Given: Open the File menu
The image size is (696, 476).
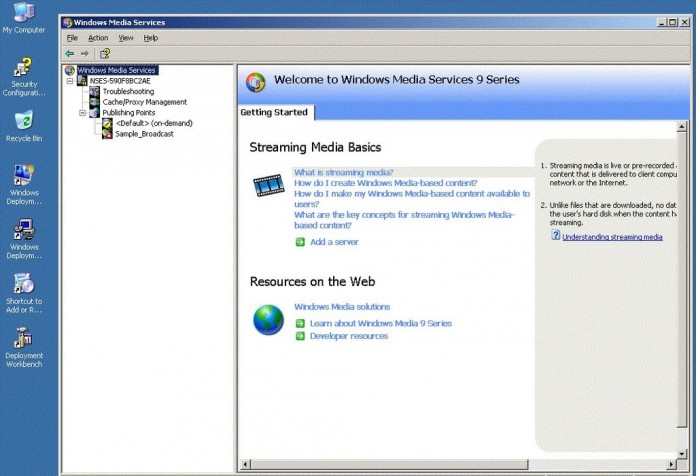Looking at the screenshot, I should (72, 38).
